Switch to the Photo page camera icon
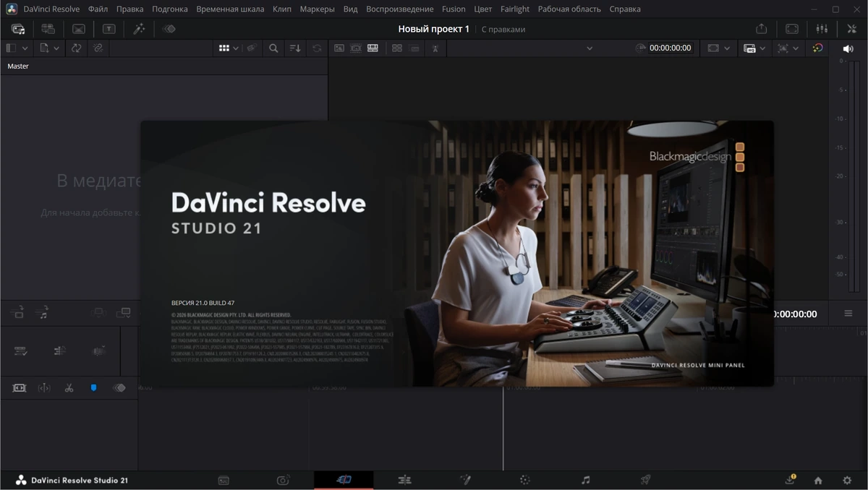Viewport: 868px width, 490px height. point(284,480)
